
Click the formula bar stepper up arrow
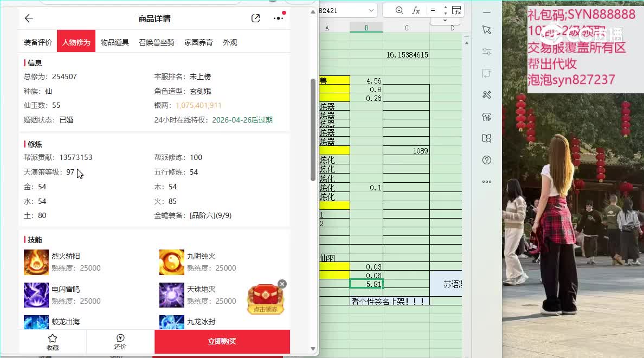click(x=446, y=8)
